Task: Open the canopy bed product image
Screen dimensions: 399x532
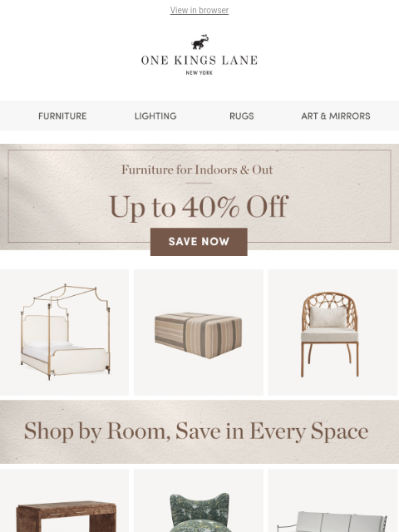Action: [x=65, y=332]
